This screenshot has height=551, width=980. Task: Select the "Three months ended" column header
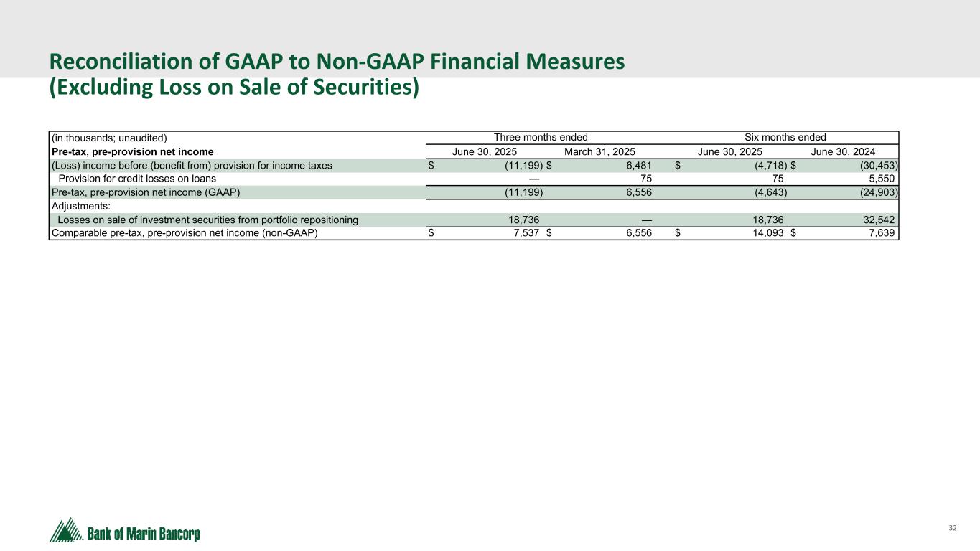(541, 137)
